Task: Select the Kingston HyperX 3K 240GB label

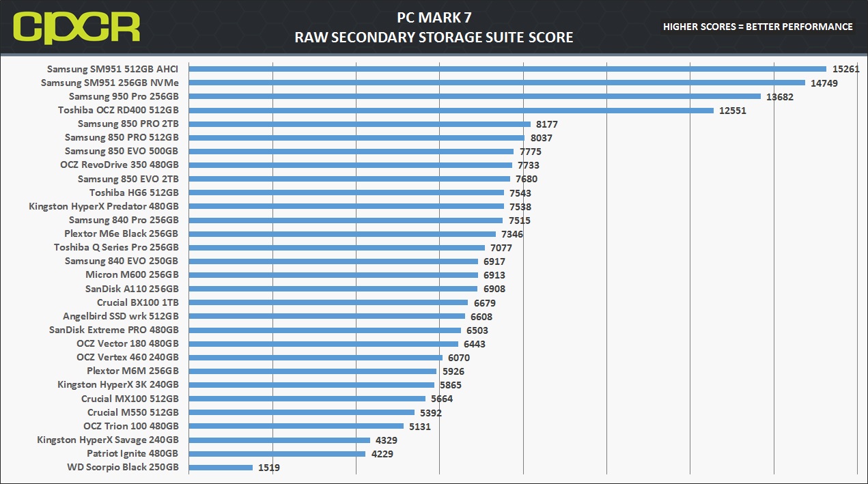Action: pyautogui.click(x=118, y=385)
